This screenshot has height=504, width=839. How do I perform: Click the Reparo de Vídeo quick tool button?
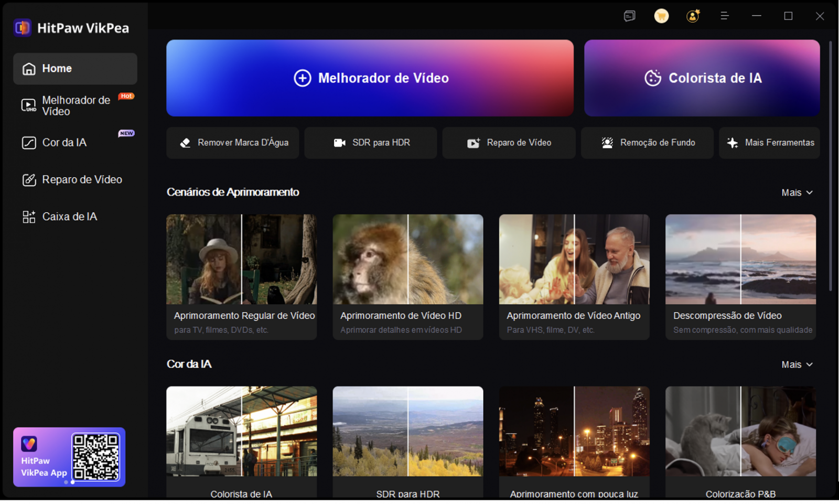[x=509, y=143]
